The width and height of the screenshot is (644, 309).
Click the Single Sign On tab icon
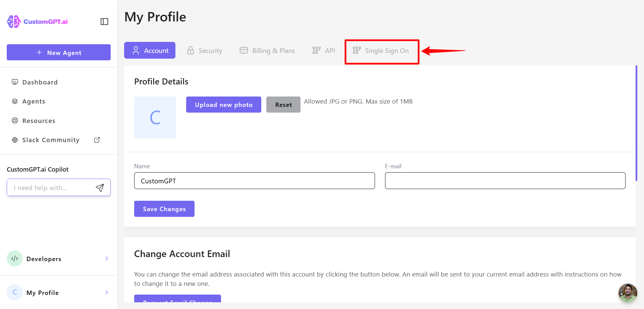[357, 51]
